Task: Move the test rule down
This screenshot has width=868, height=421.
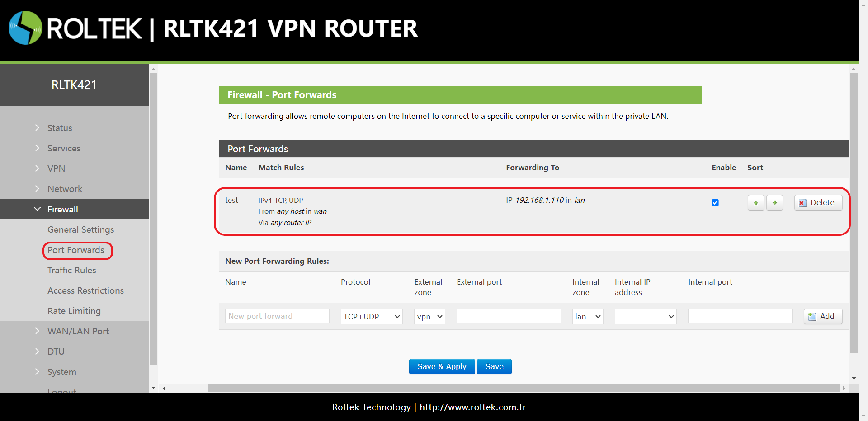Action: coord(774,203)
